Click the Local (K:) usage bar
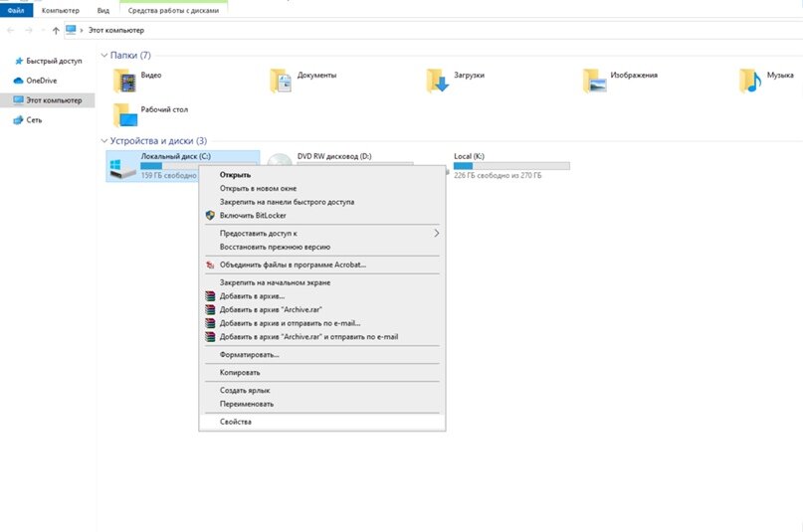 pos(511,166)
